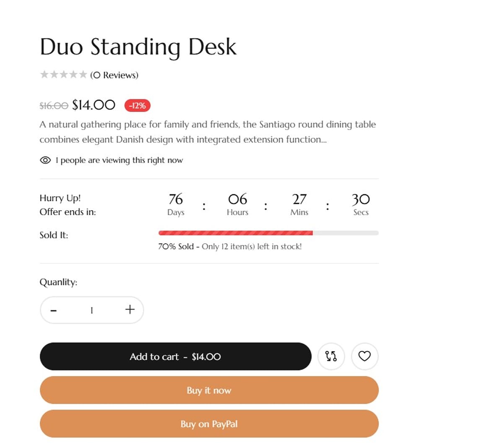Click the product description paragraph text
The width and height of the screenshot is (483, 448).
[x=207, y=132]
